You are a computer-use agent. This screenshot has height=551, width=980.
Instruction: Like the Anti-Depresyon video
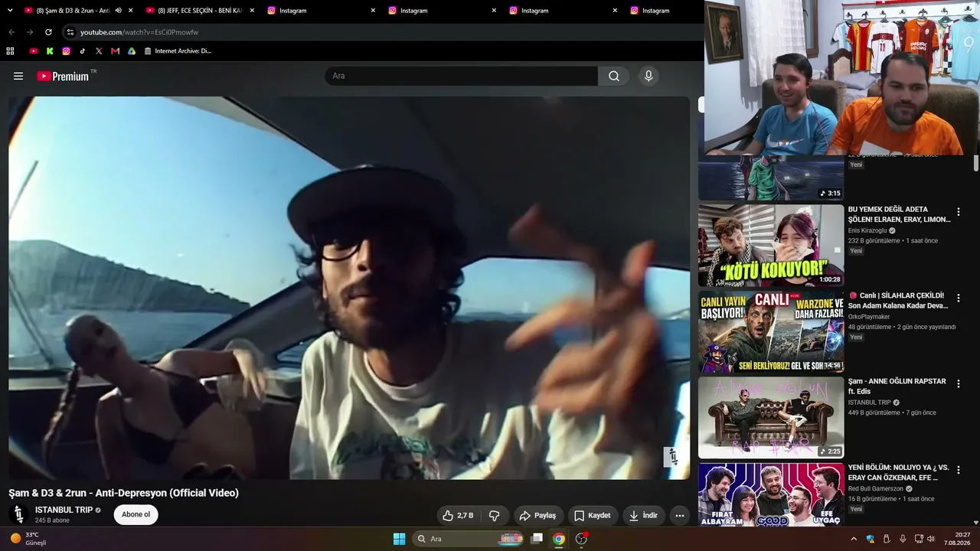coord(458,516)
